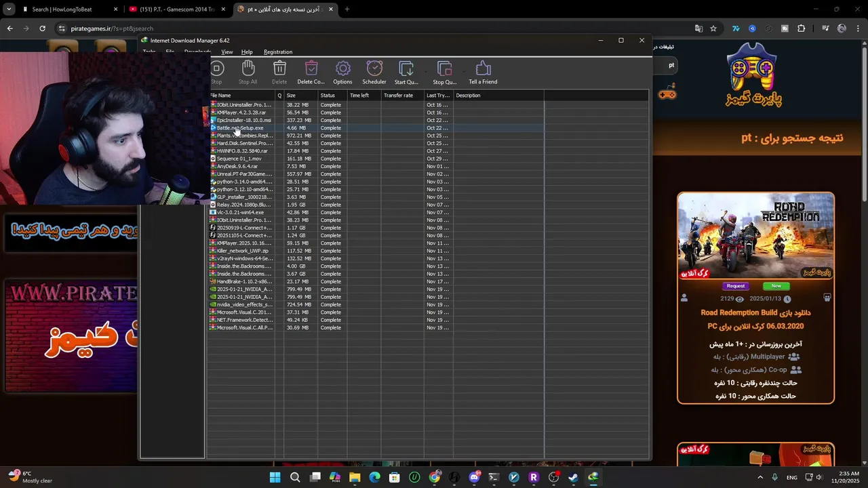The width and height of the screenshot is (868, 488).
Task: Open Steam from the taskbar
Action: click(573, 477)
